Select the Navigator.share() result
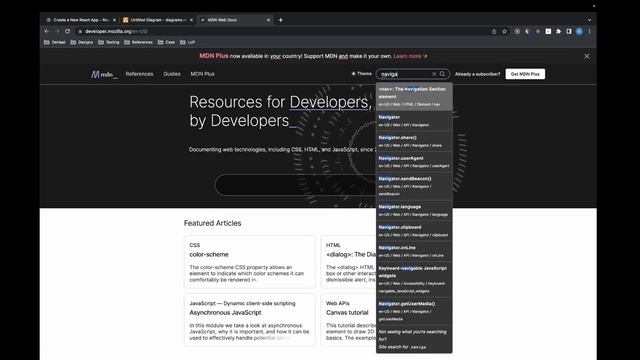640x360 pixels. (x=414, y=141)
